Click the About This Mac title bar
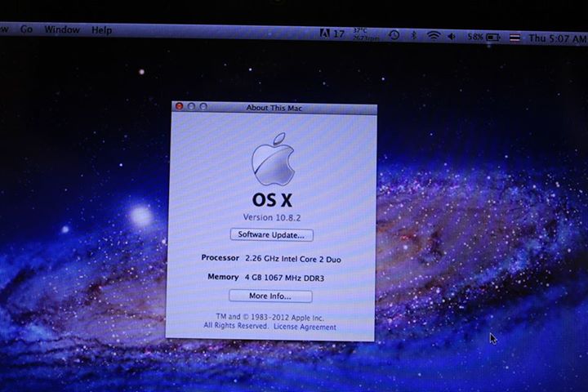The width and height of the screenshot is (588, 392). [x=274, y=108]
